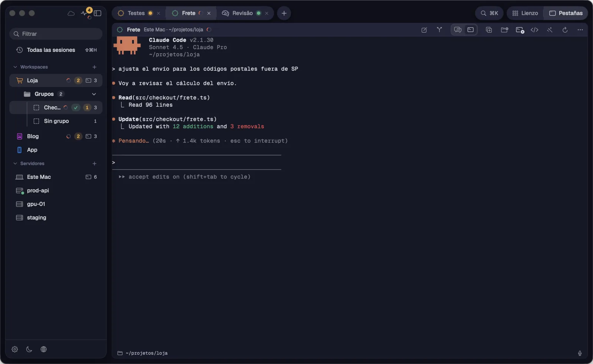This screenshot has width=593, height=364.
Task: Collapse the Workspaces section
Action: tap(15, 67)
